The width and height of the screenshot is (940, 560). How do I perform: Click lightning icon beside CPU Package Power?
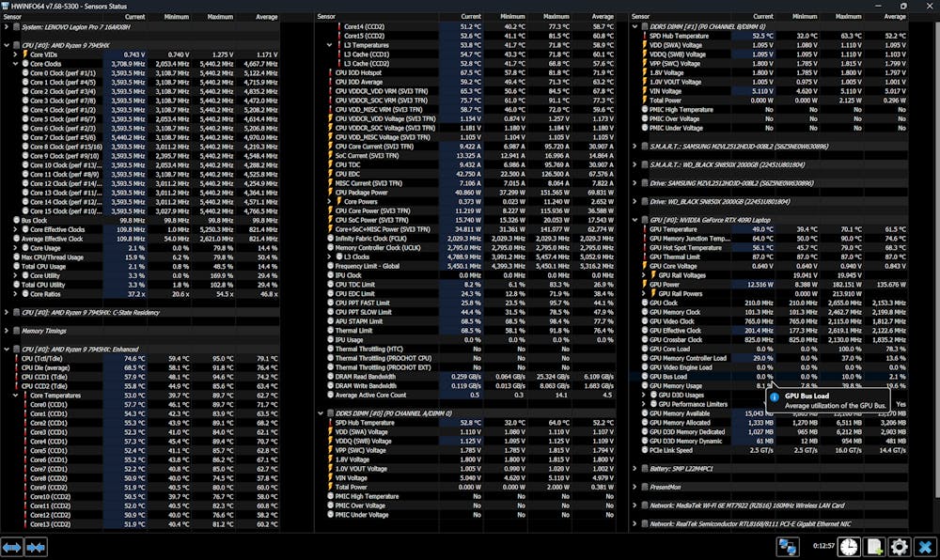pos(330,193)
